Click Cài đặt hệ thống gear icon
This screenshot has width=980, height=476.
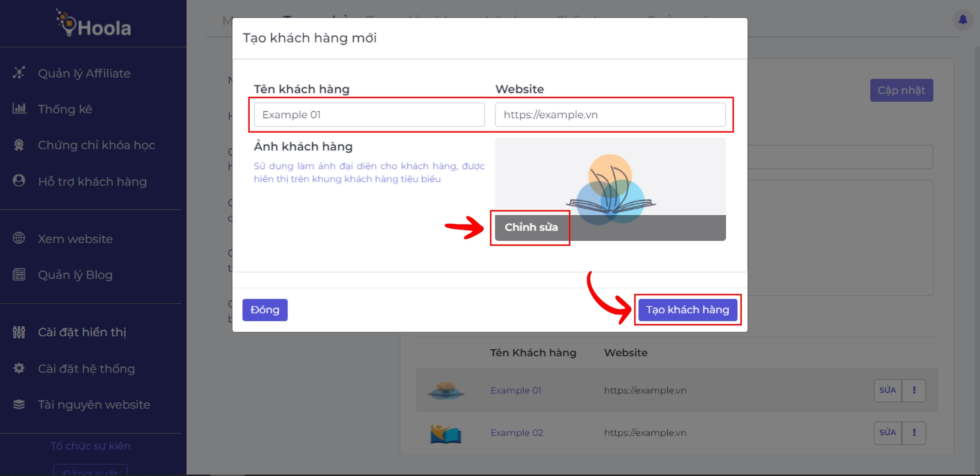(x=19, y=368)
